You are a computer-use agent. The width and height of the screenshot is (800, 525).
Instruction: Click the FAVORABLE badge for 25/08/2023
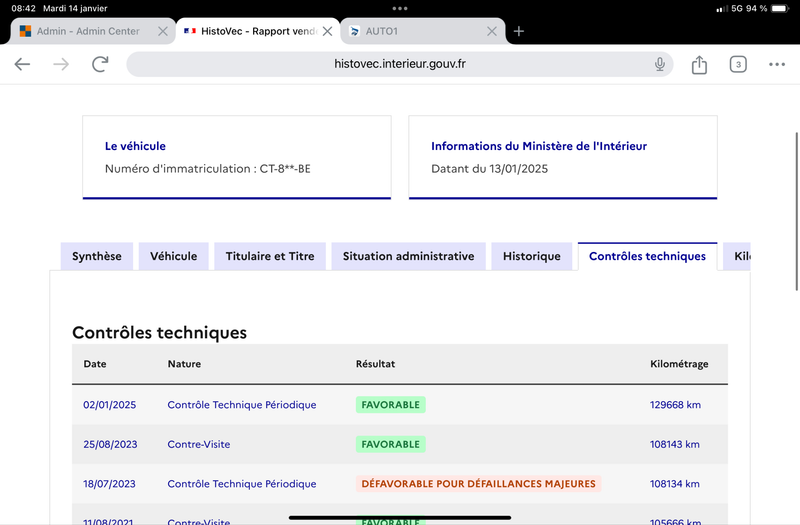point(390,444)
